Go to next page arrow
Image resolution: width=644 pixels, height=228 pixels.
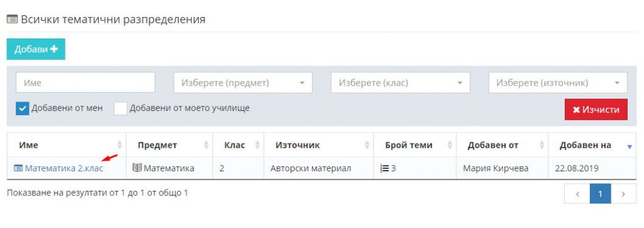coord(623,193)
